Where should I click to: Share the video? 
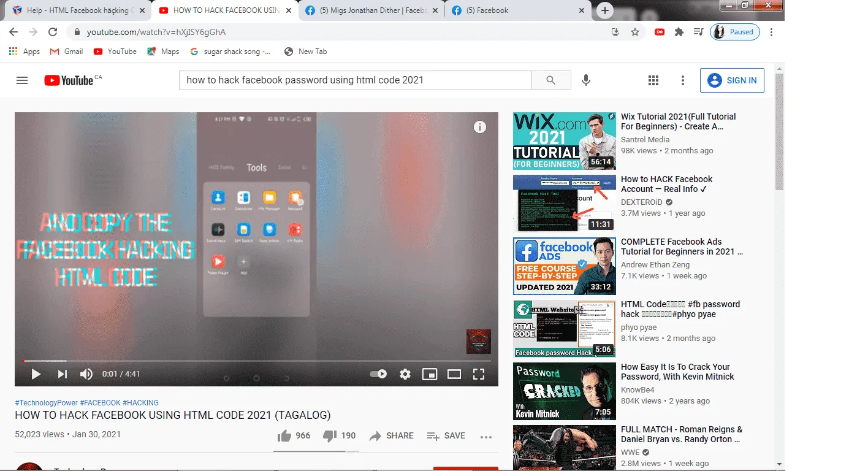pyautogui.click(x=391, y=436)
